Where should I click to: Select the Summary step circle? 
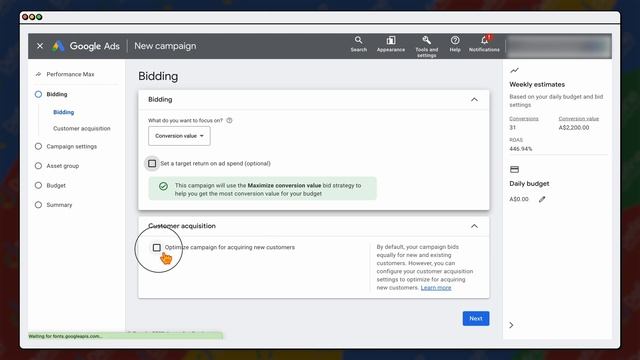tap(38, 205)
